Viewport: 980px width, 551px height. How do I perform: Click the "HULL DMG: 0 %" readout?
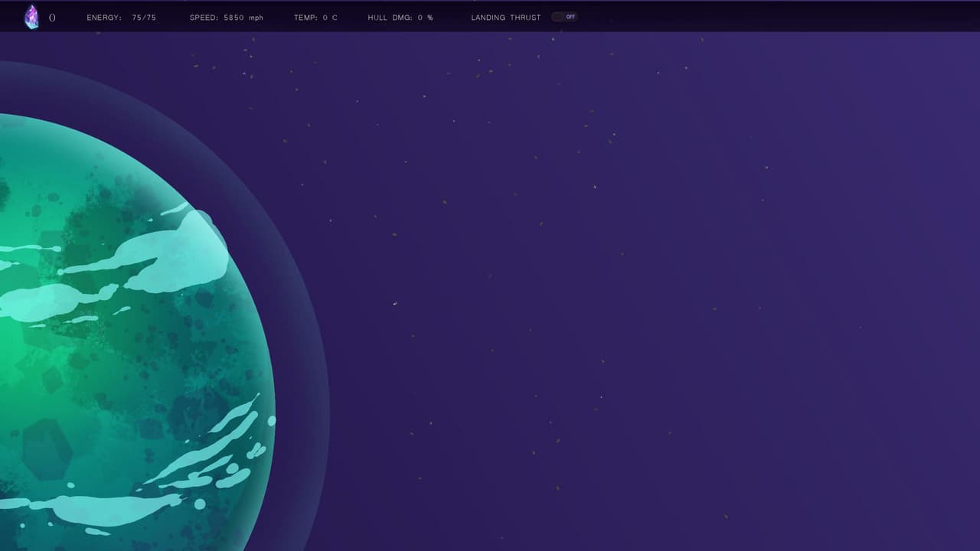pyautogui.click(x=400, y=18)
